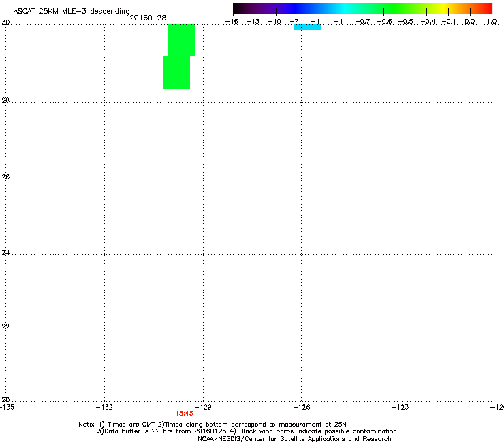Click the -0.4 color scale label
This screenshot has width=504, height=443.
[428, 22]
